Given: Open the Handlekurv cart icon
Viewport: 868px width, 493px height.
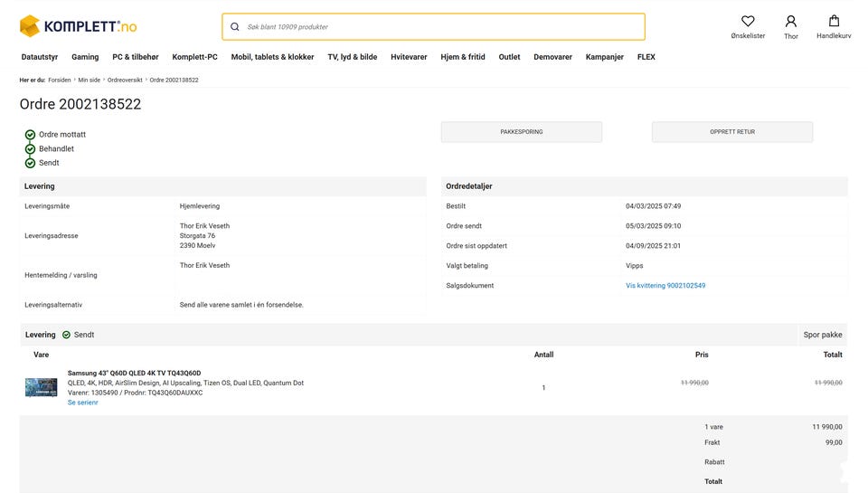Looking at the screenshot, I should pos(834,21).
